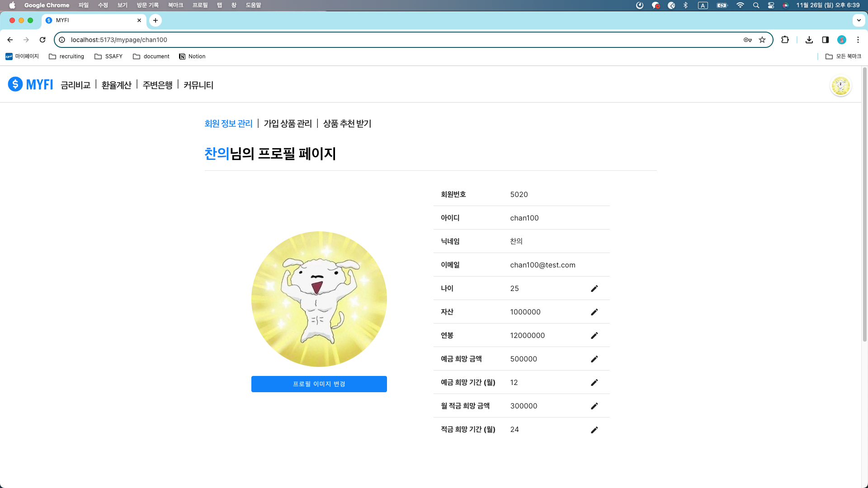The height and width of the screenshot is (488, 868).
Task: Toggle Chrome side panel icon
Action: (x=825, y=40)
